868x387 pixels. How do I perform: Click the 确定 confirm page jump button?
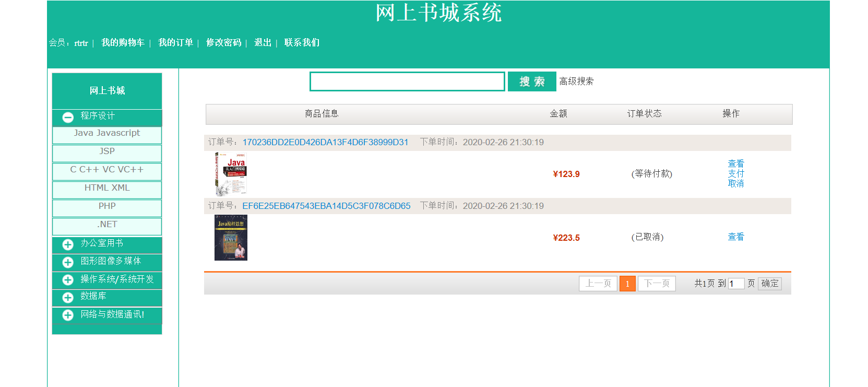click(x=770, y=284)
